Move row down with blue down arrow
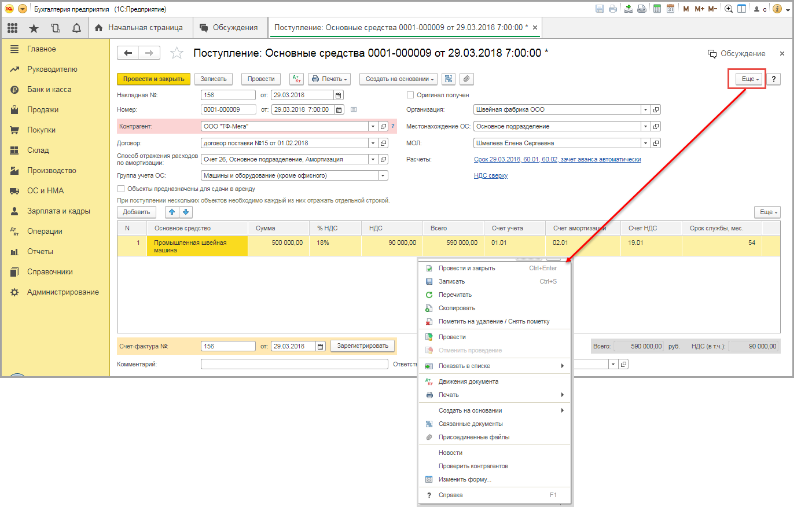The width and height of the screenshot is (812, 507). [186, 212]
